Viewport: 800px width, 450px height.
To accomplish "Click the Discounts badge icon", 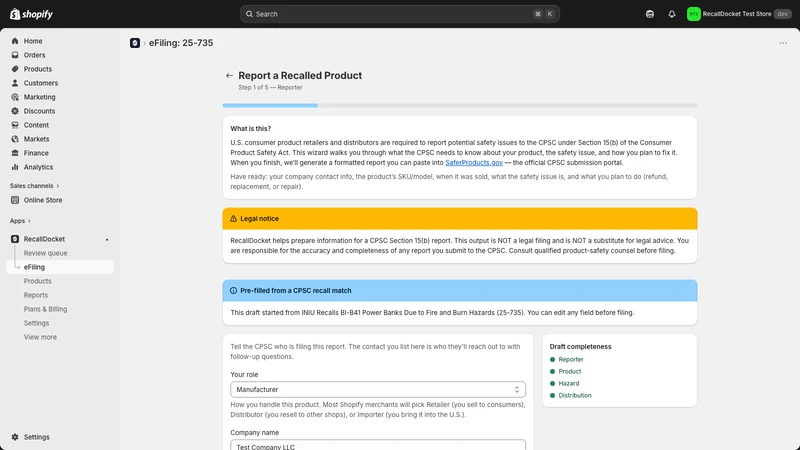I will coord(15,111).
